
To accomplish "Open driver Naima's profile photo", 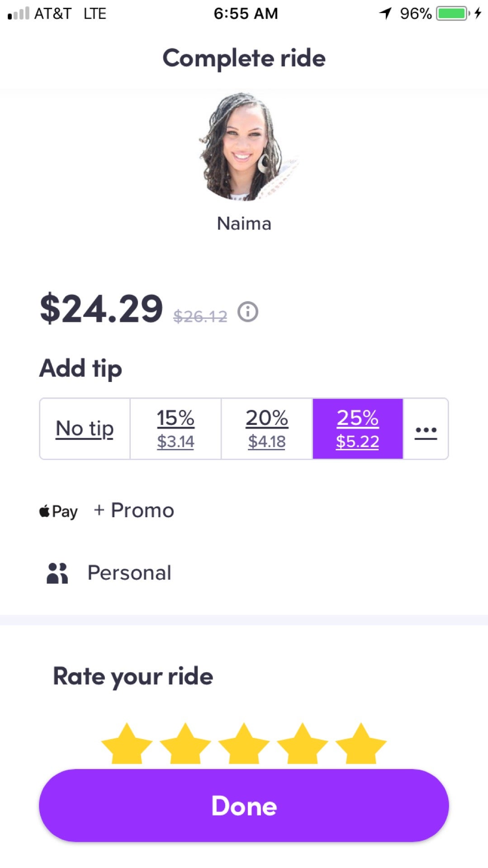I will point(244,147).
